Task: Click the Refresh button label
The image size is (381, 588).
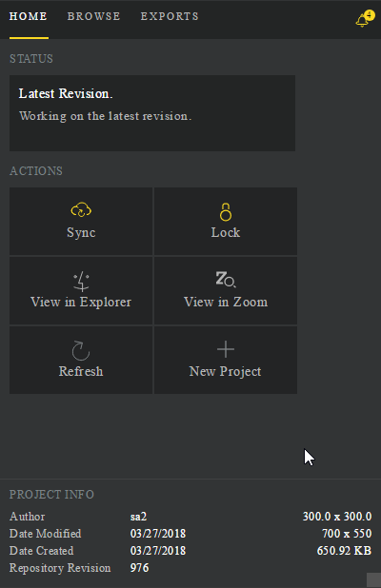Action: 81,371
